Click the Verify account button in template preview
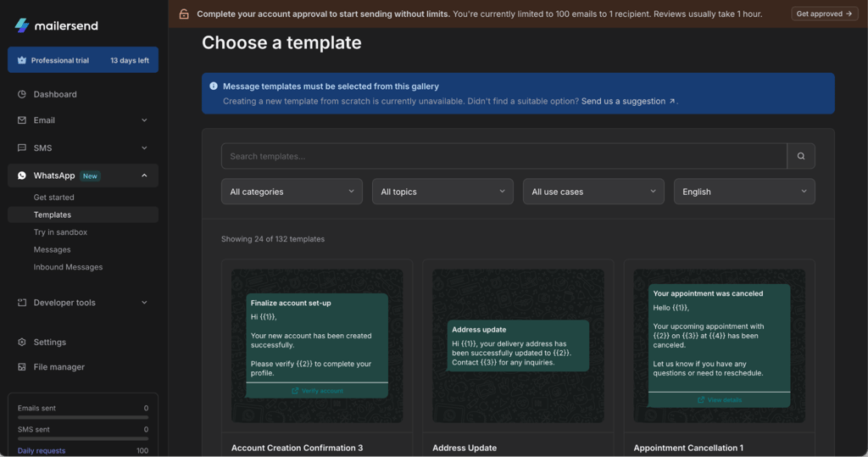This screenshot has height=457, width=868. pos(317,391)
